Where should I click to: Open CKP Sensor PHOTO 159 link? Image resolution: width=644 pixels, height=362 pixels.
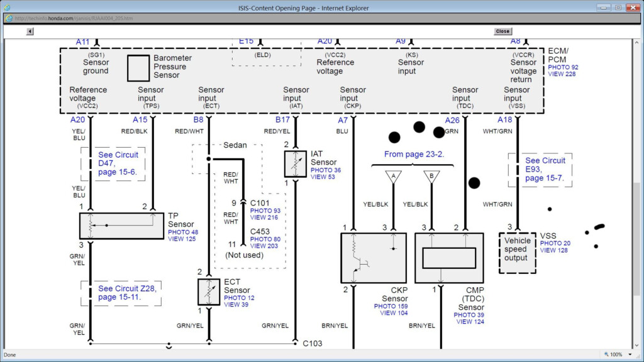391,306
